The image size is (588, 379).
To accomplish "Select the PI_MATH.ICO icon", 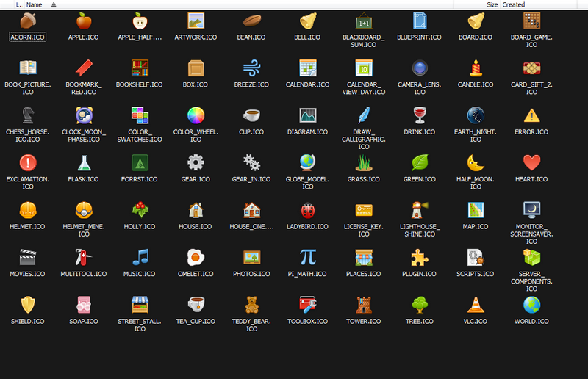I will click(x=307, y=257).
